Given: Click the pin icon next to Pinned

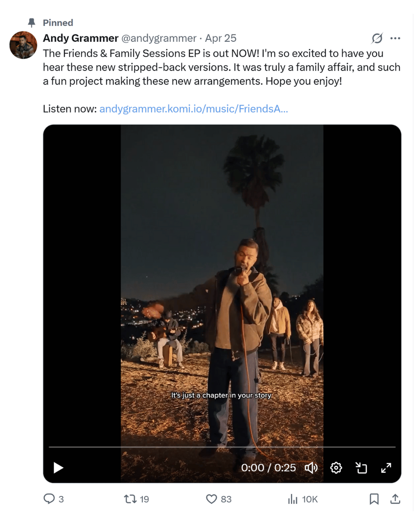Looking at the screenshot, I should (x=31, y=23).
